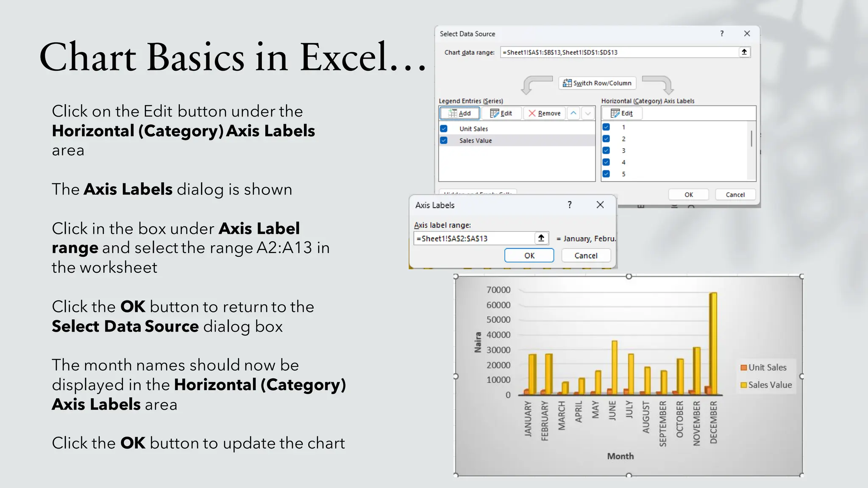
Task: Click the help question mark in Select Data Source
Action: pos(722,33)
